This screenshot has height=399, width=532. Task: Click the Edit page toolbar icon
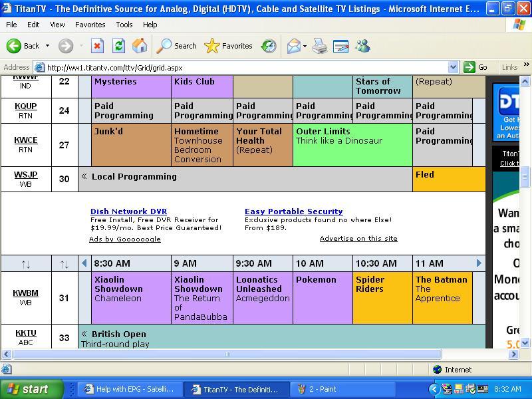340,46
